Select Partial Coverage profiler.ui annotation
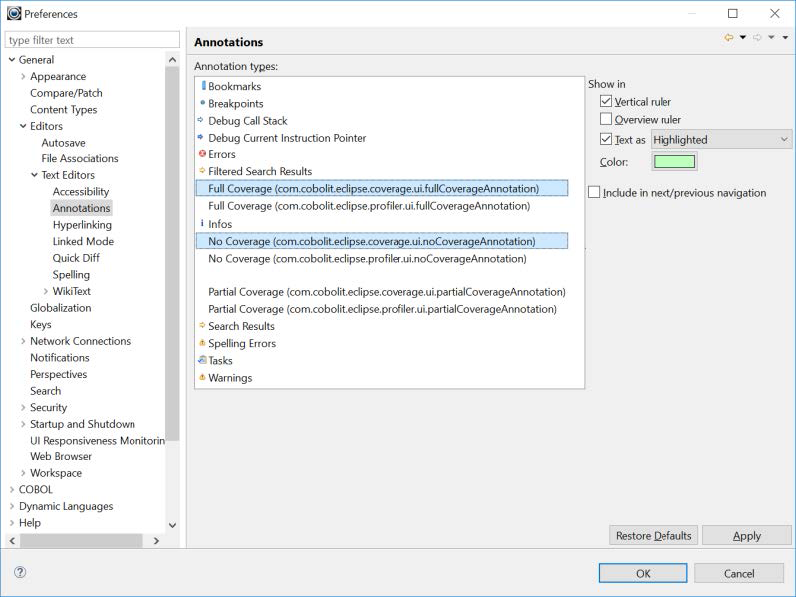 pos(382,309)
